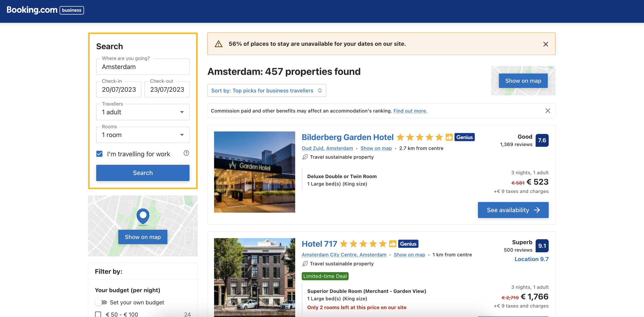Click the warning icon in the availability banner

pyautogui.click(x=219, y=44)
